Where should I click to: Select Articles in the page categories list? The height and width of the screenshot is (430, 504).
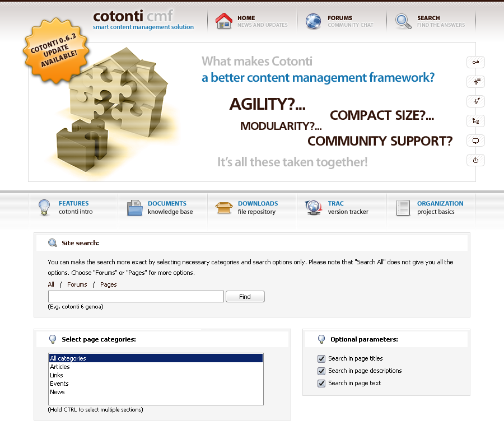60,367
